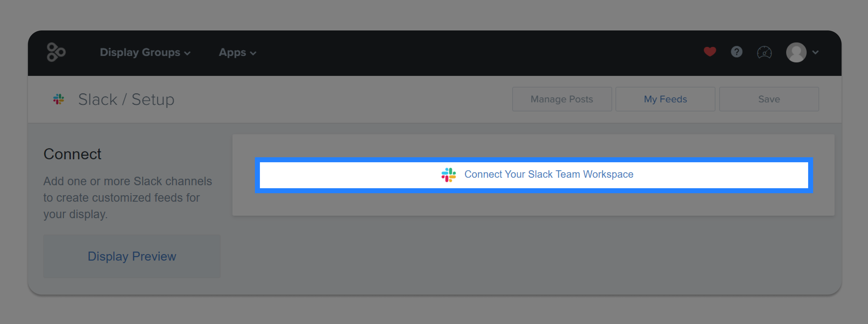Click the Connect section heading
The width and height of the screenshot is (868, 324).
(72, 154)
